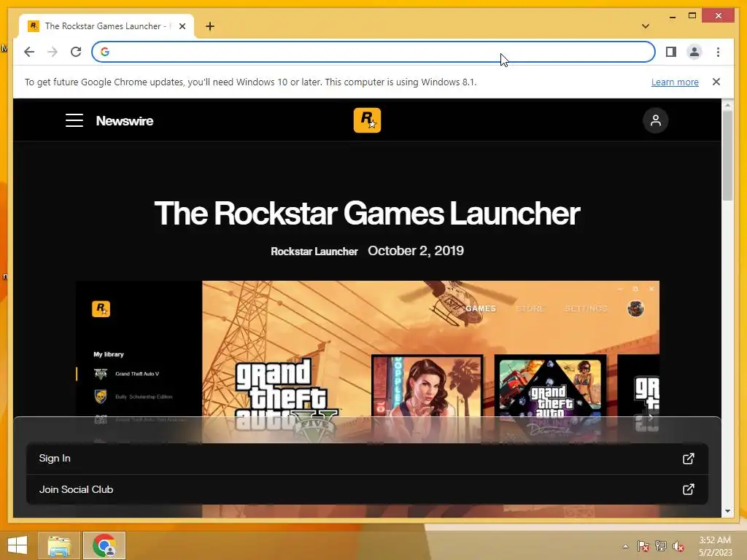Open Windows Start button
The height and width of the screenshot is (560, 747).
(18, 545)
